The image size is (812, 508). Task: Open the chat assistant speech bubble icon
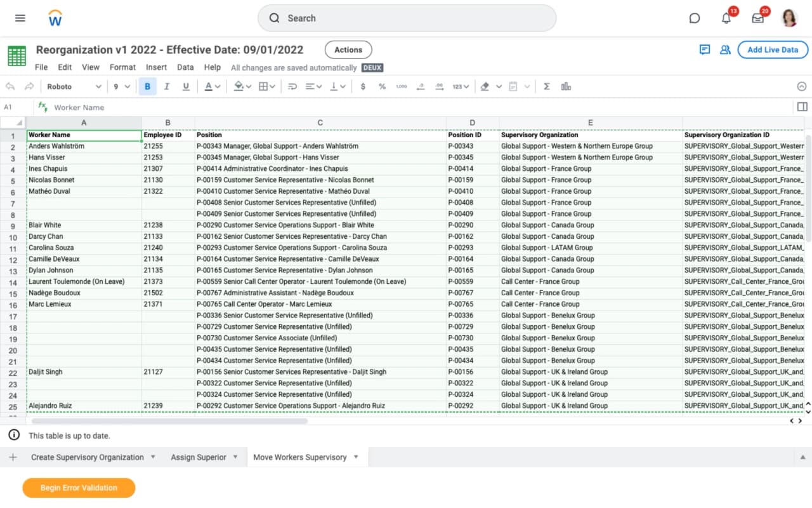[695, 18]
